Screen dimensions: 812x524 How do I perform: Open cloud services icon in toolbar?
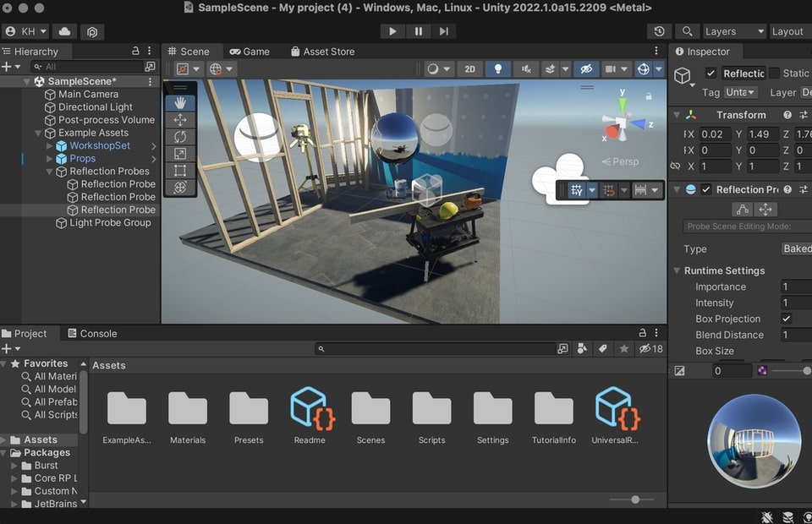pyautogui.click(x=63, y=31)
